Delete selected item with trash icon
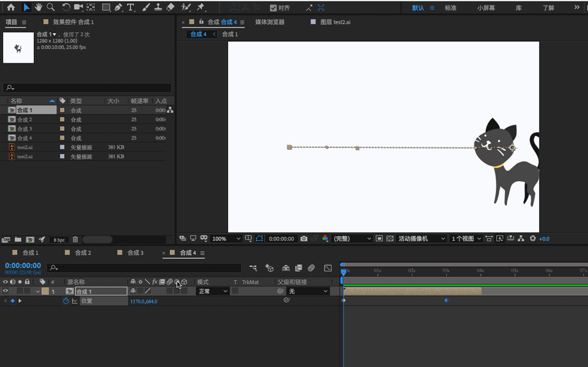This screenshot has height=367, width=588. [x=75, y=239]
